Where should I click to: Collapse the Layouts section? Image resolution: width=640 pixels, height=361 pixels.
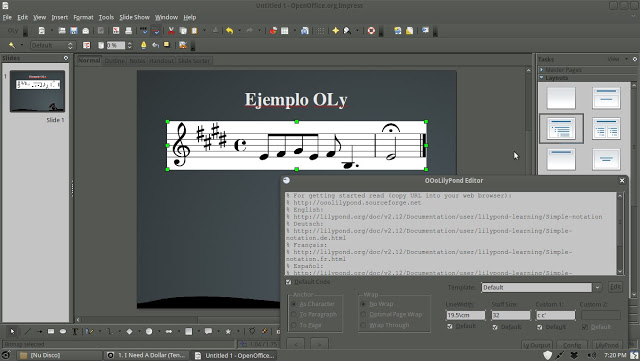pyautogui.click(x=542, y=77)
